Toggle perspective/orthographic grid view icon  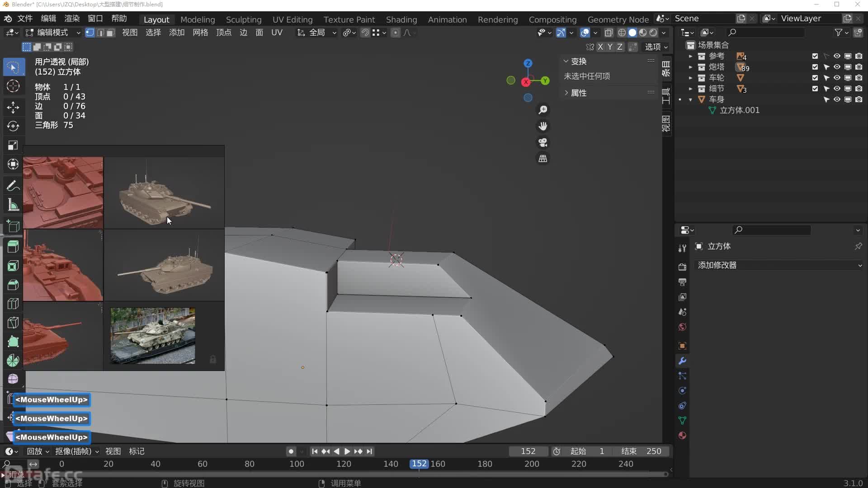[542, 159]
